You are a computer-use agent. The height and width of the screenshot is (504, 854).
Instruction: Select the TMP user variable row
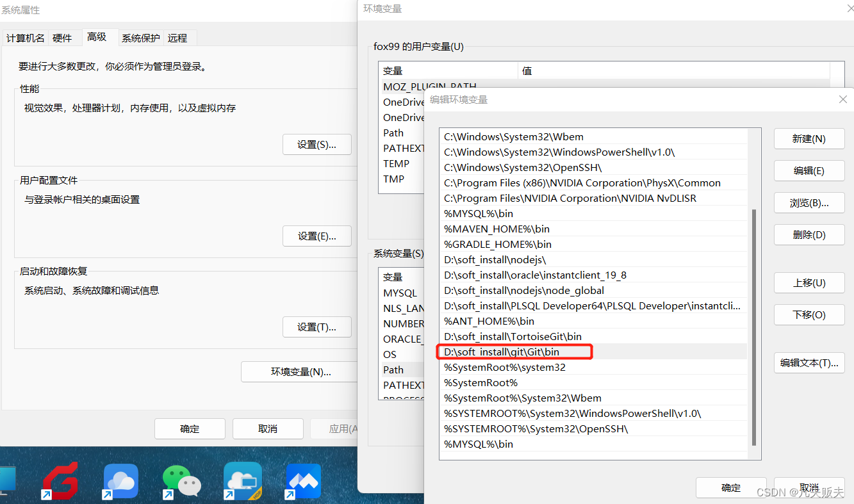tap(402, 179)
